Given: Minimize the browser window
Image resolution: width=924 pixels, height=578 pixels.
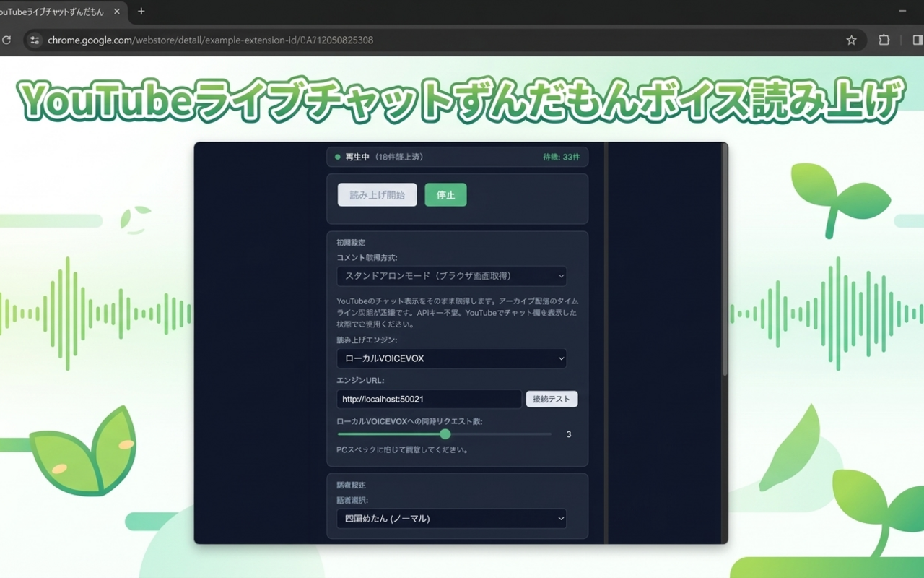Looking at the screenshot, I should coord(902,12).
